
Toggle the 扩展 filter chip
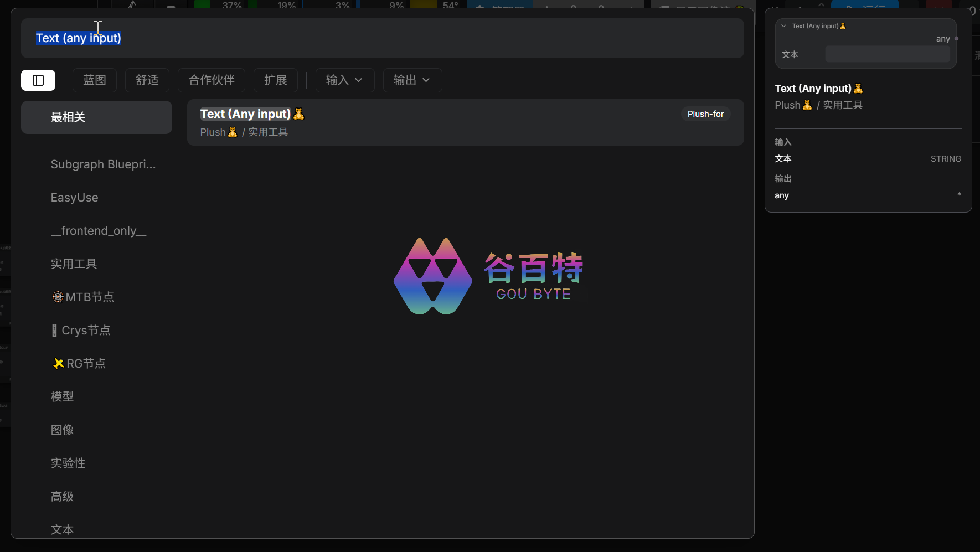tap(276, 80)
